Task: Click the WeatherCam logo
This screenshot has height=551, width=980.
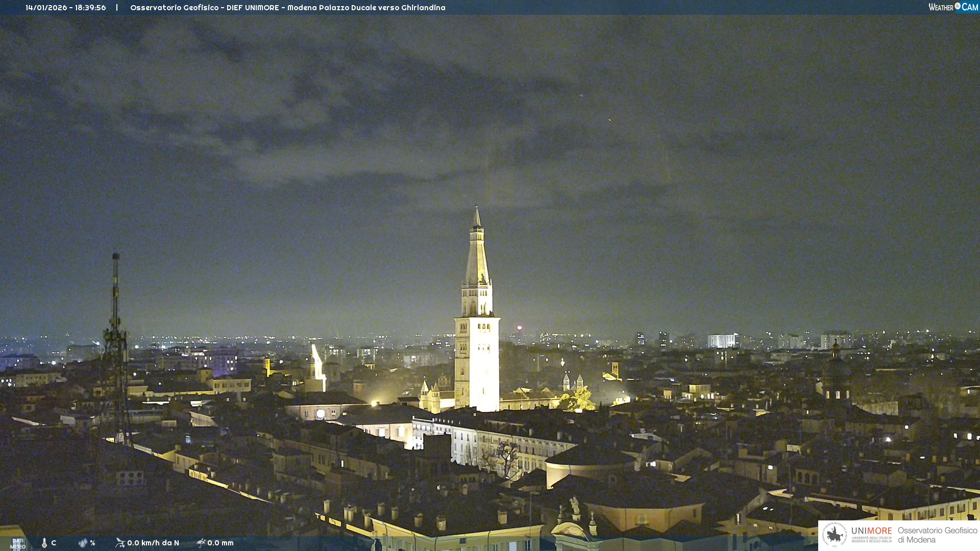Action: click(952, 7)
